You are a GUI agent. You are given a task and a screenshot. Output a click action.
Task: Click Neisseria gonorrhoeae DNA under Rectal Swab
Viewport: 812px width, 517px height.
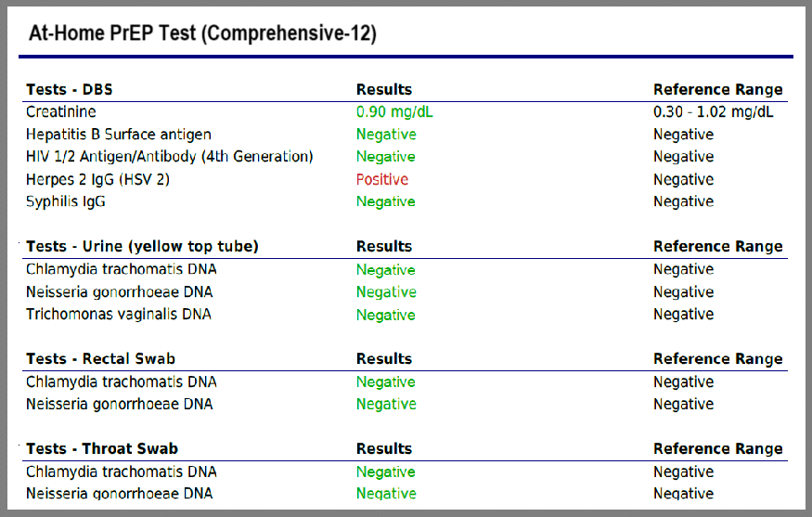coord(120,404)
